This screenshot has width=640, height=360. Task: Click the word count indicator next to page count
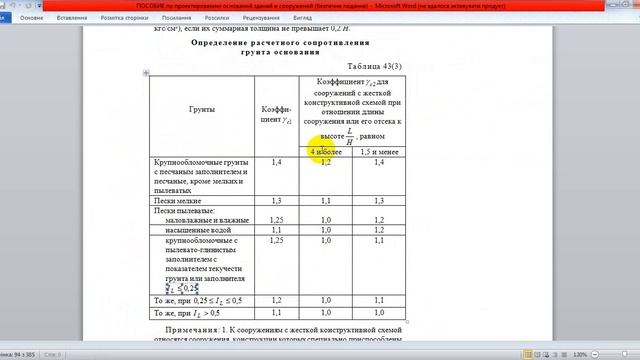coord(52,355)
